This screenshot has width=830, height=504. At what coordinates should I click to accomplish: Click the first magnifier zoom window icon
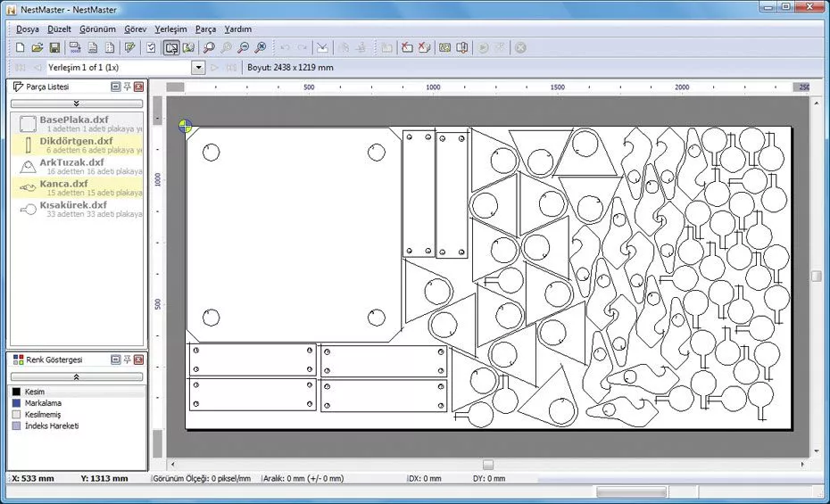click(x=209, y=47)
